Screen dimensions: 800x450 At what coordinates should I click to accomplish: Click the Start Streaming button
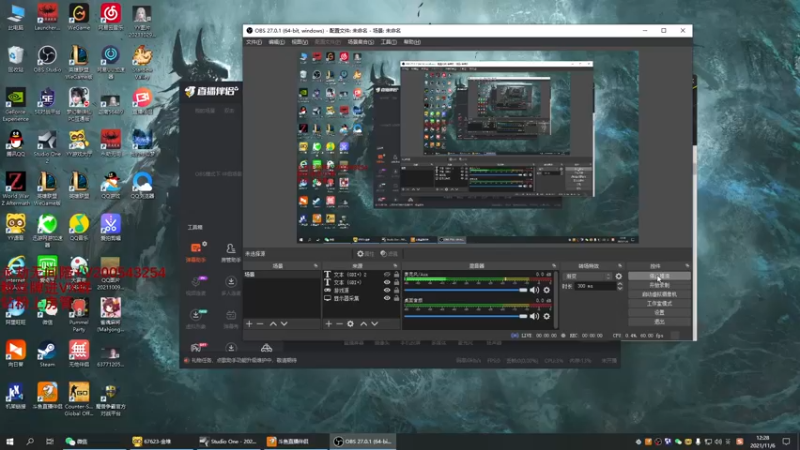(659, 276)
